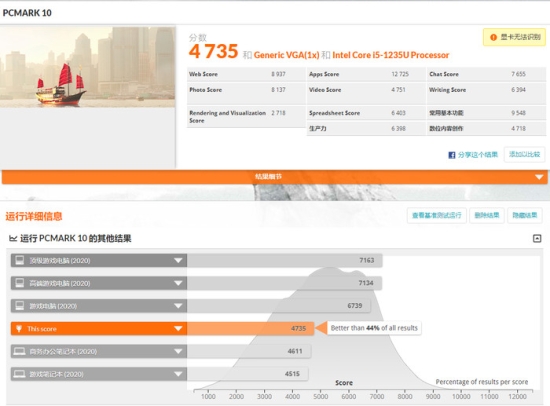Expand the This score row dropdown arrow
Viewport: 550px width, 406px height.
point(178,328)
